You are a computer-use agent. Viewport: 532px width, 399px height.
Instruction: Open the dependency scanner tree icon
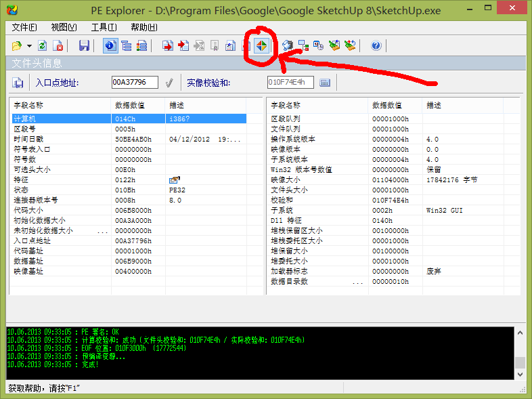click(x=303, y=45)
